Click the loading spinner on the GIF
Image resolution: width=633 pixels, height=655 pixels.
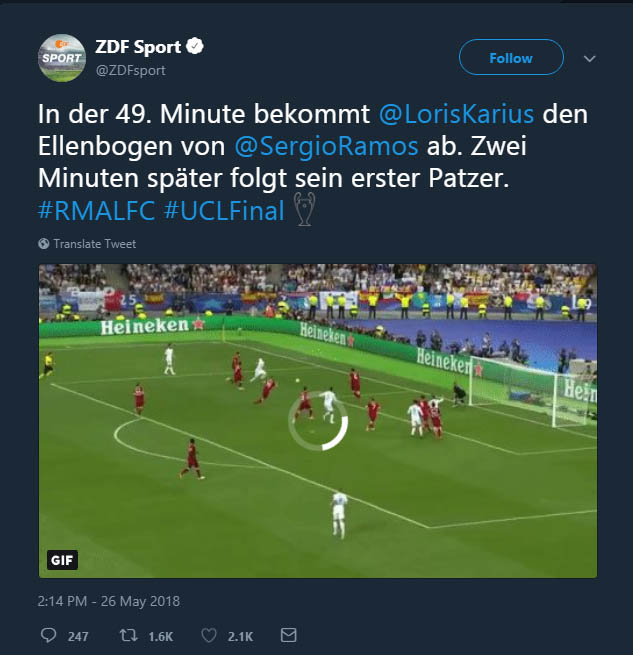(318, 421)
